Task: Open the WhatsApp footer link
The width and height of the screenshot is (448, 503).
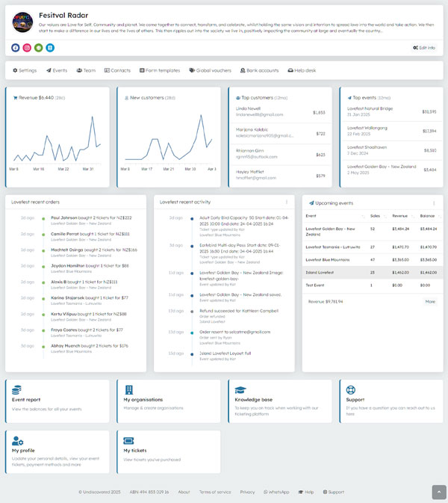Action: (x=276, y=492)
